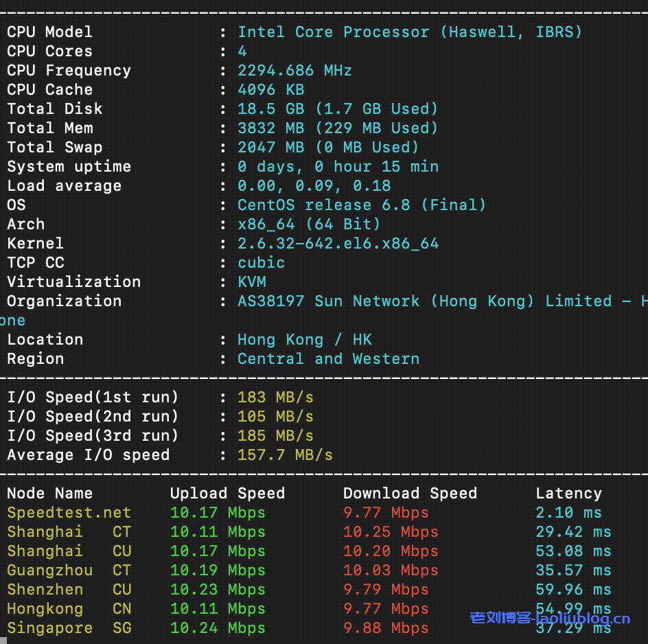Click the KVM virtualization value
The width and height of the screenshot is (648, 644).
click(251, 282)
